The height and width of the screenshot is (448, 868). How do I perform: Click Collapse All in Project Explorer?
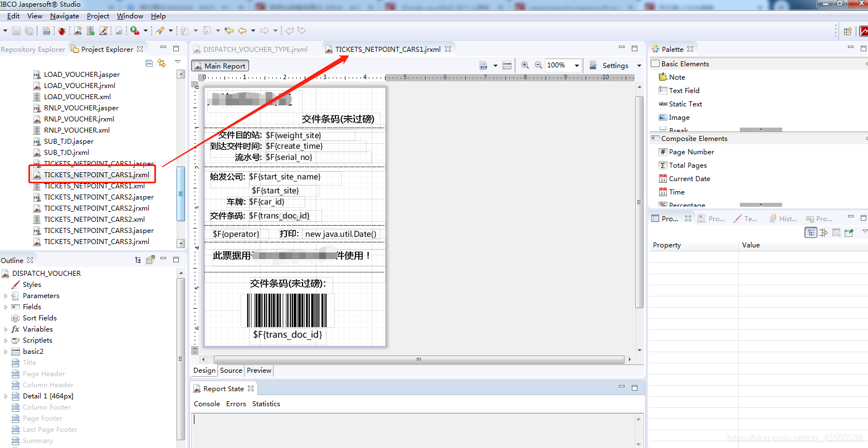149,63
